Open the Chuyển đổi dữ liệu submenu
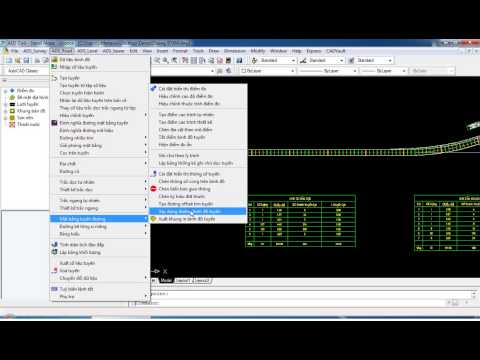480x360 pixels. pos(99,278)
